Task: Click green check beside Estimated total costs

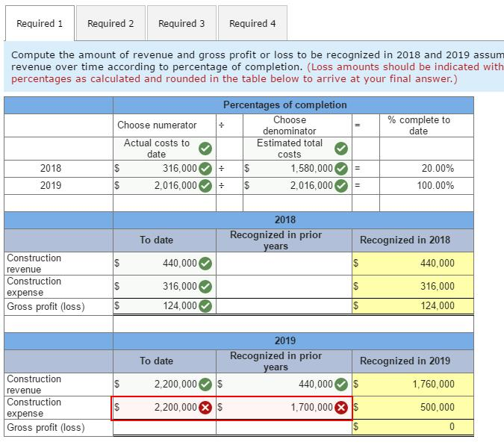Action: [x=341, y=149]
